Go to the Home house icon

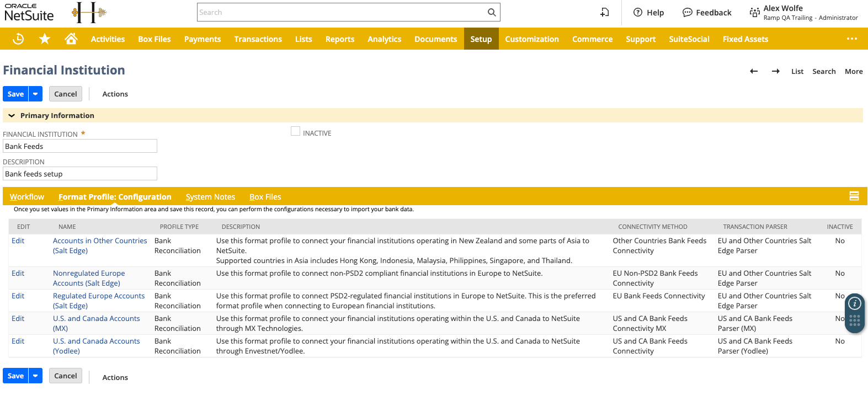71,39
